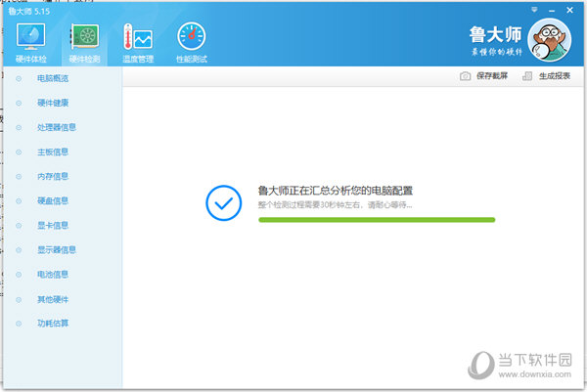Click the bullet icon next to 主板信息
Image resolution: width=587 pixels, height=392 pixels.
(19, 152)
